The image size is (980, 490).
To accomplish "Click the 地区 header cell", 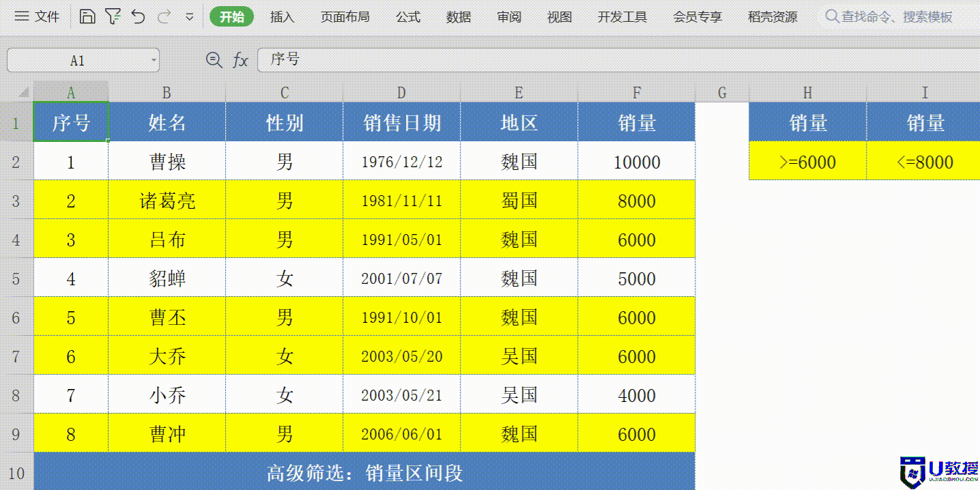I will pos(519,122).
